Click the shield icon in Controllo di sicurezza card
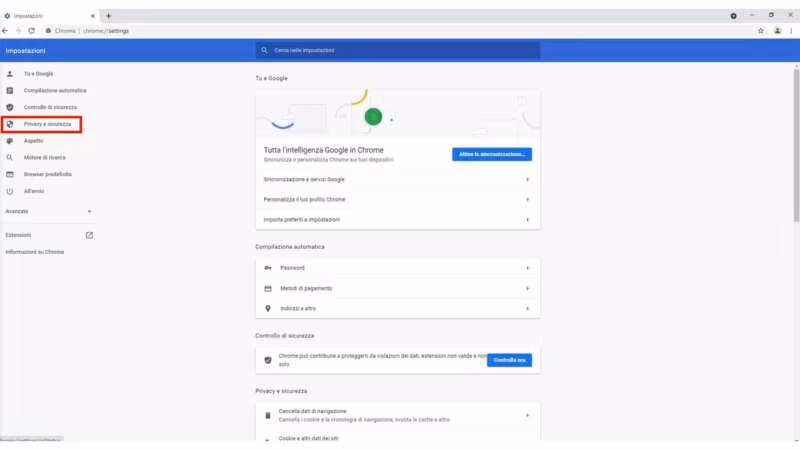The image size is (800, 450). click(x=268, y=360)
